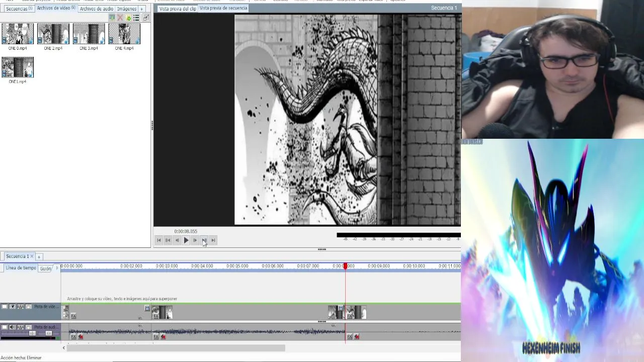Toggle lock on the audio track
644x362 pixels.
pos(29,327)
